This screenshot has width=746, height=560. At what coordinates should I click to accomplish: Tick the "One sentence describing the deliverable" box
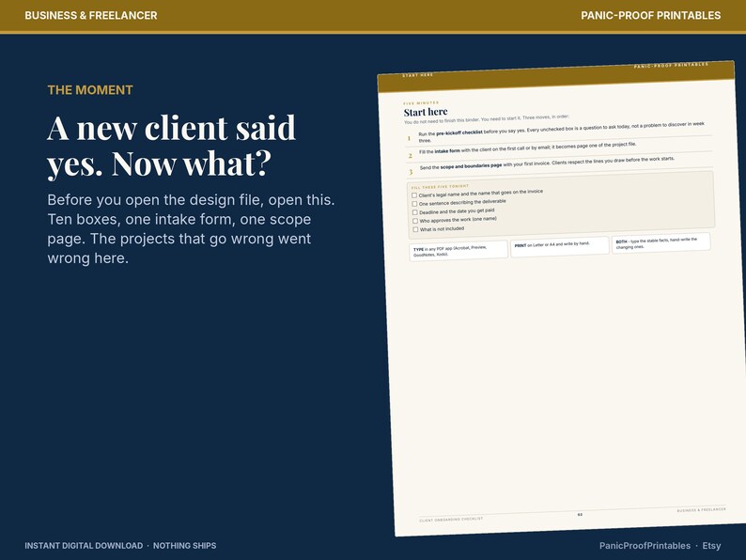pos(414,204)
